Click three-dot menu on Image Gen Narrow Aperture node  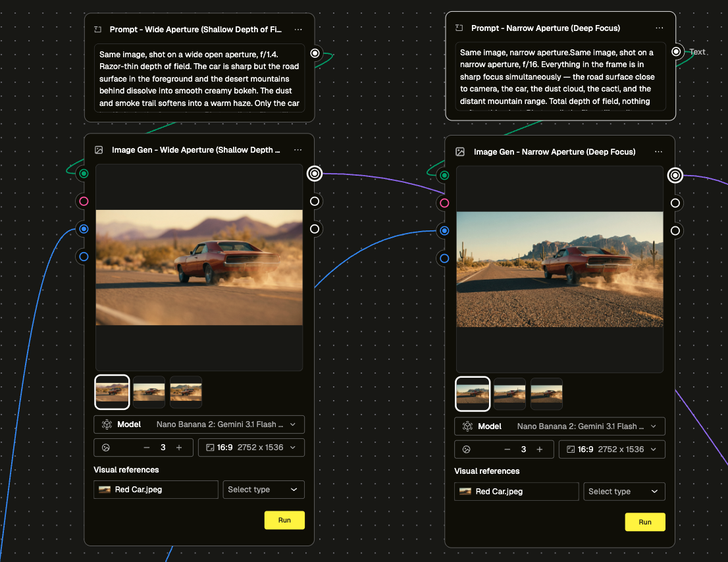pos(660,152)
